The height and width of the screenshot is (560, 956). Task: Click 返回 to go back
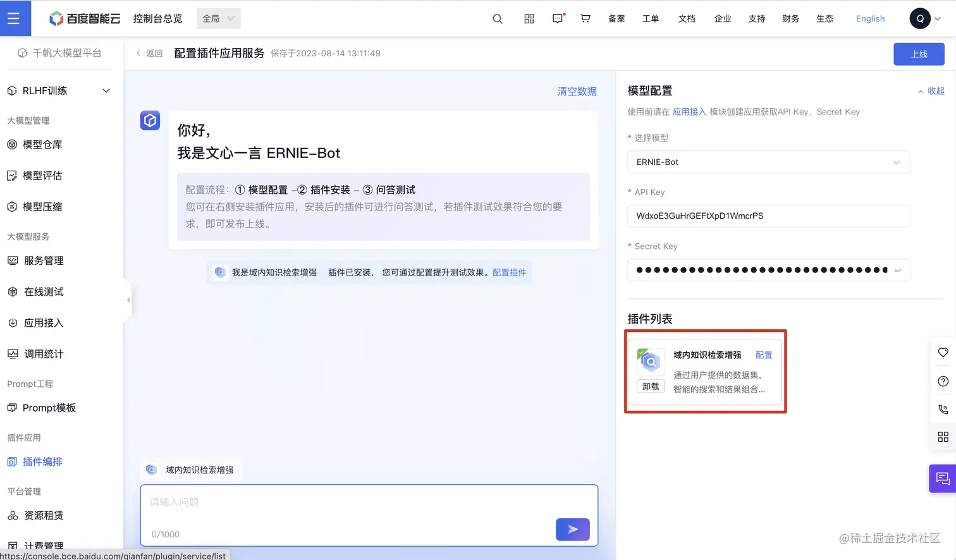pyautogui.click(x=150, y=53)
